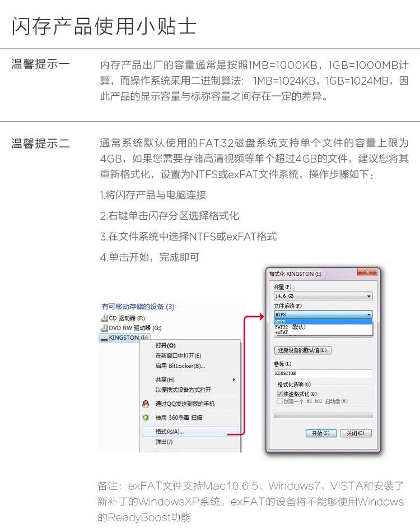Click the 360 antivirus shield icon
Image resolution: width=420 pixels, height=528 pixels.
tap(146, 418)
